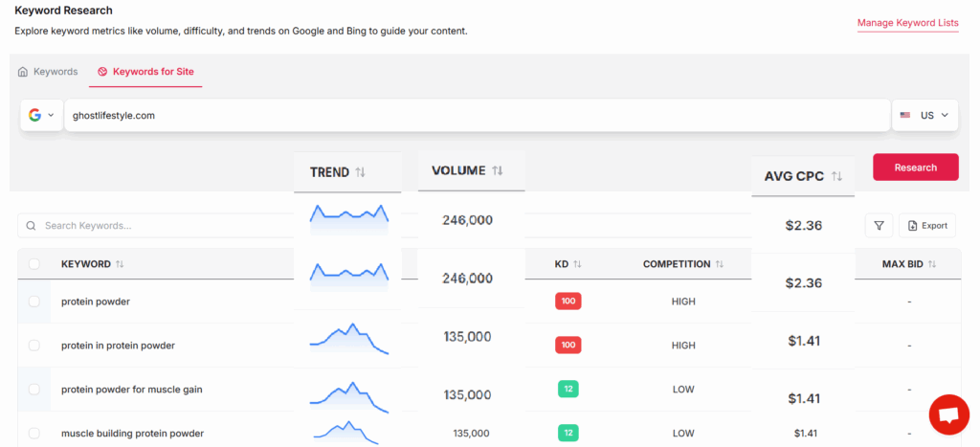The image size is (980, 447).
Task: Click KD 100 badge for protein in protein powder
Action: click(x=568, y=346)
